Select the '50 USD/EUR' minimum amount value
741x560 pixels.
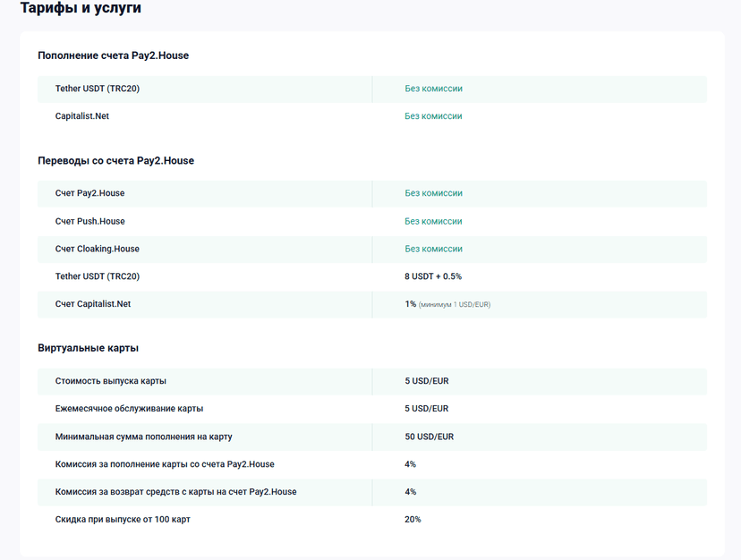429,437
